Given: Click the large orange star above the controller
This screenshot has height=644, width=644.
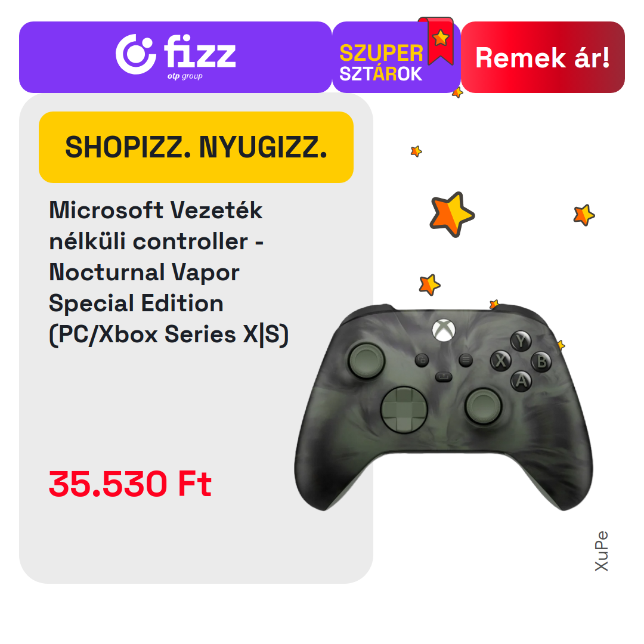Looking at the screenshot, I should (452, 215).
